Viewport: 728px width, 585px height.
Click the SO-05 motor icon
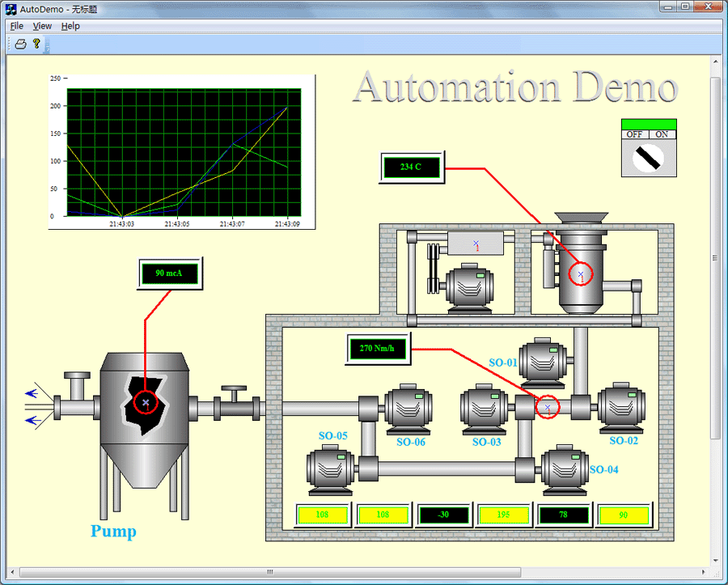(x=332, y=470)
